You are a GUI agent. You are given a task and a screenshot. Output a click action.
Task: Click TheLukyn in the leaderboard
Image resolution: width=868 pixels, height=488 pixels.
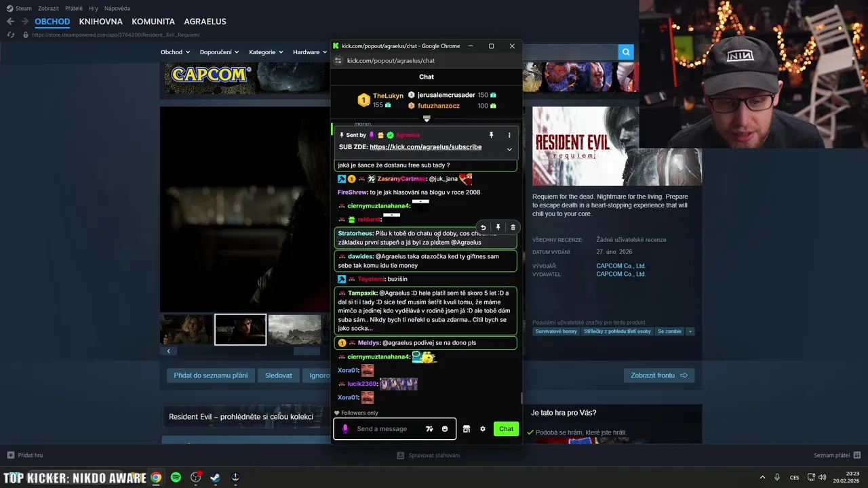pos(388,96)
